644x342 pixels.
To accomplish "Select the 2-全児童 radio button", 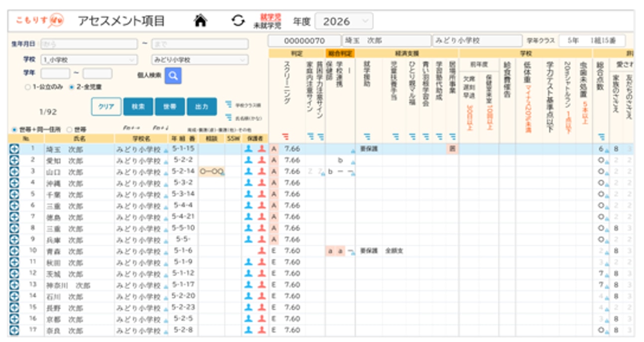I will [x=72, y=87].
